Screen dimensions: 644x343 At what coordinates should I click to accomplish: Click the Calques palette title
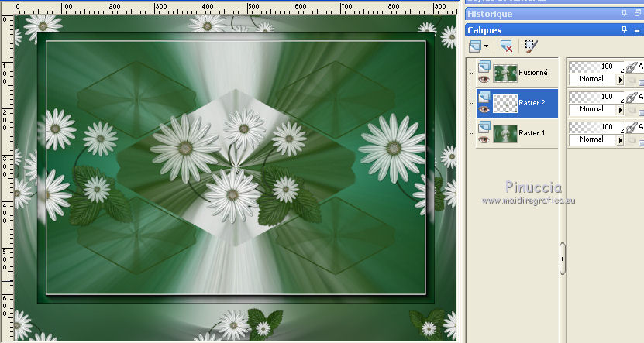pos(484,30)
